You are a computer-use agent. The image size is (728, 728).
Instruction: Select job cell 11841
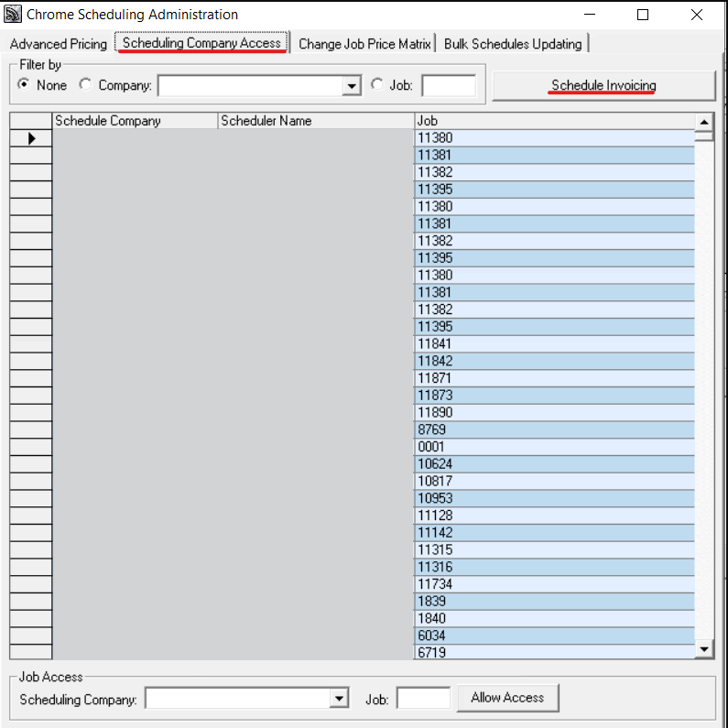coord(554,344)
